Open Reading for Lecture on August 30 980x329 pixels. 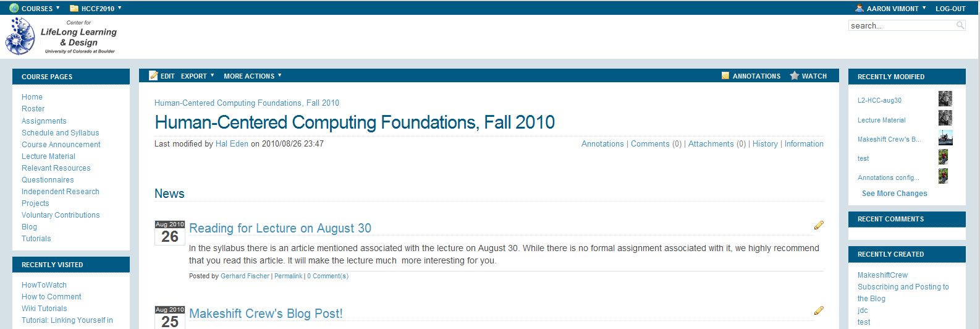point(280,228)
